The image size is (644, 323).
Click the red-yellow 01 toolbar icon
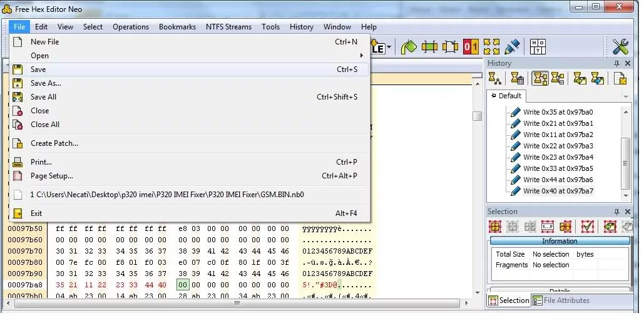[x=471, y=47]
